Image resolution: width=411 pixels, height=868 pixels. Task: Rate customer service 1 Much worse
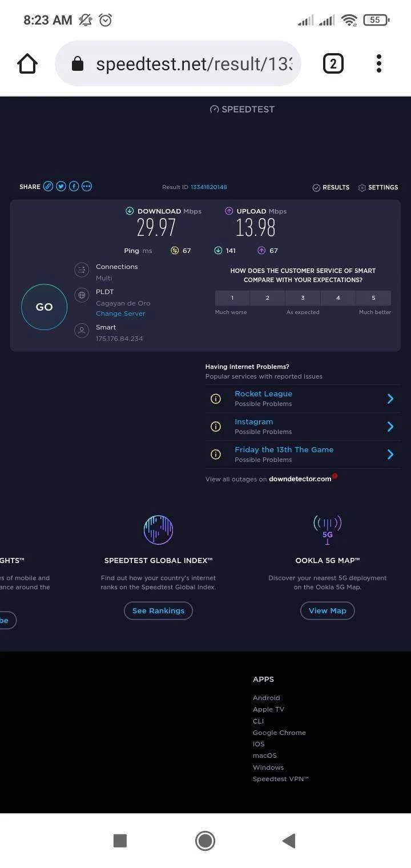click(x=232, y=298)
